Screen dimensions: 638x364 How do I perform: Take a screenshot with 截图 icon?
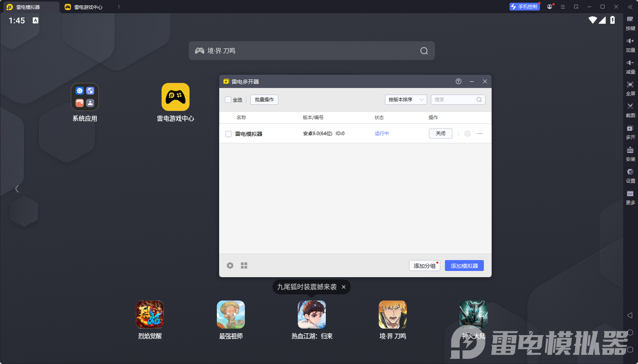[630, 107]
